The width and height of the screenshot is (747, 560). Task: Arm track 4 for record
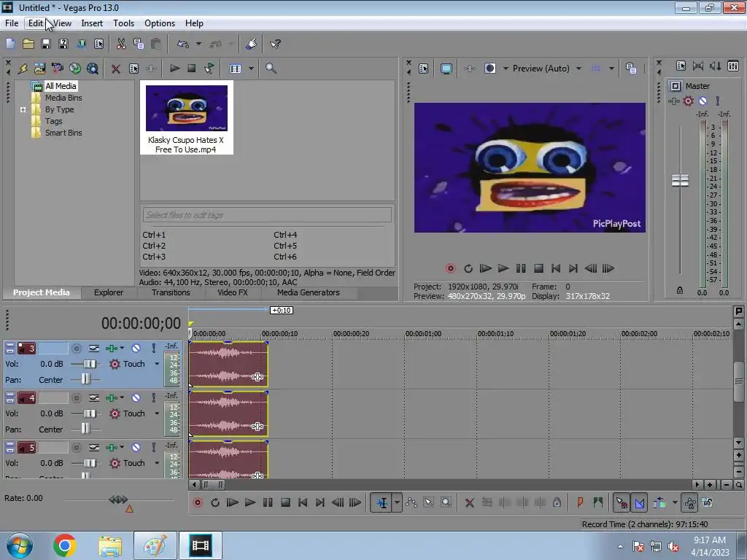coord(76,398)
